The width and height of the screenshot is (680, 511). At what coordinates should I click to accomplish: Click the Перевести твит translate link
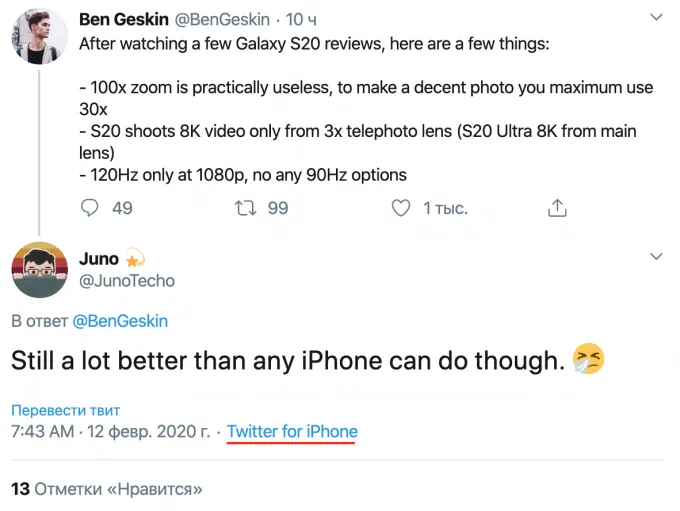pyautogui.click(x=65, y=411)
